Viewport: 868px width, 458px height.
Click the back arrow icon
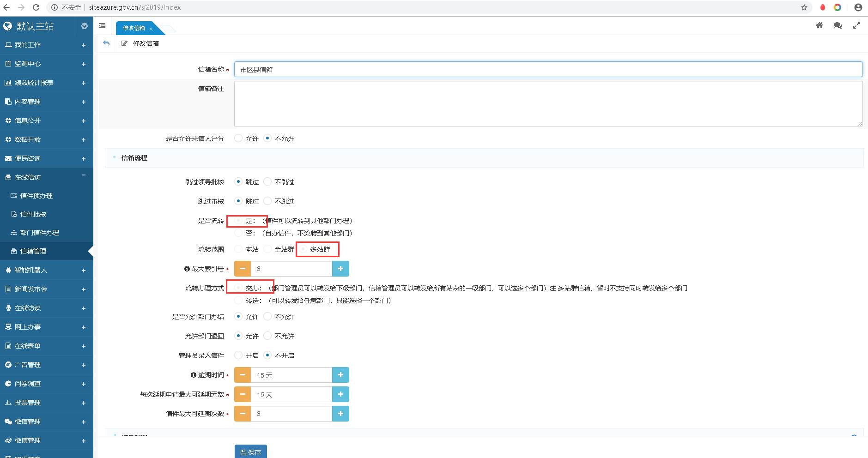pyautogui.click(x=106, y=43)
